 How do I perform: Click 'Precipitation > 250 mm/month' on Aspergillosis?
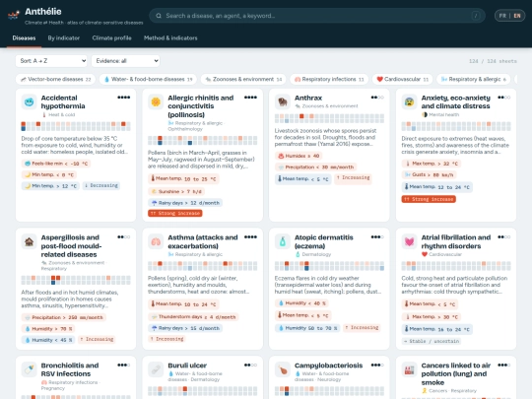[63, 317]
